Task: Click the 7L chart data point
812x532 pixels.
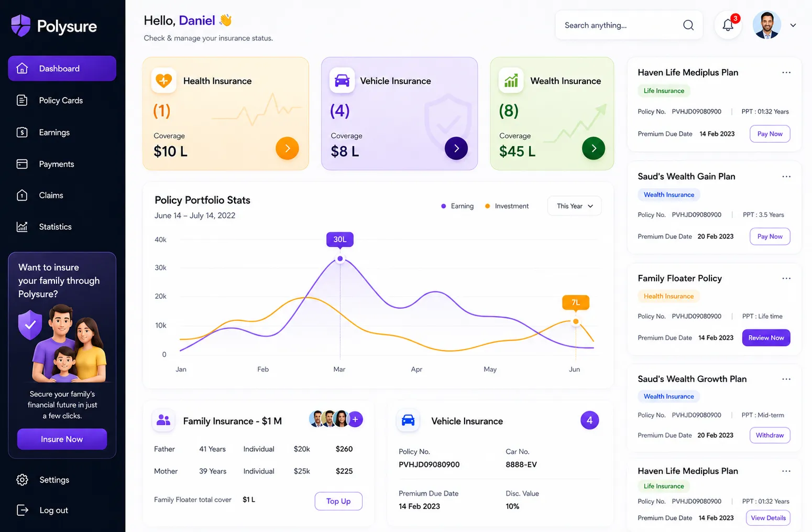Action: pos(576,321)
